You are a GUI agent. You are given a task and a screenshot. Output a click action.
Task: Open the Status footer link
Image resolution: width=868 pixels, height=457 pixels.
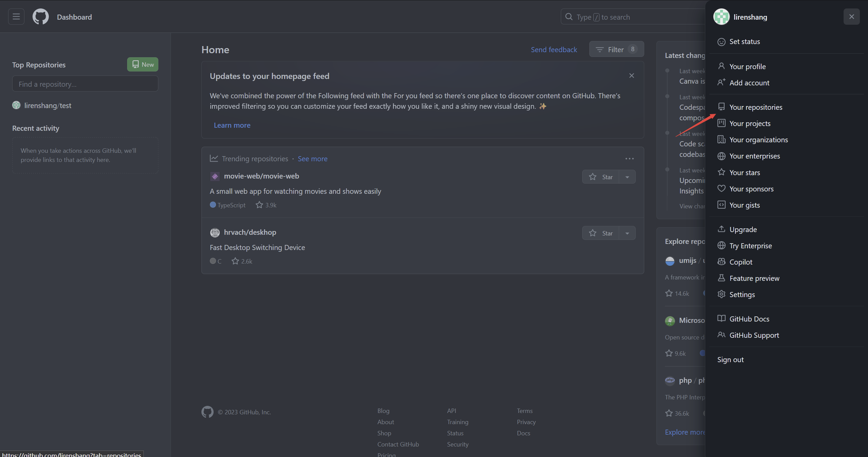pyautogui.click(x=455, y=433)
